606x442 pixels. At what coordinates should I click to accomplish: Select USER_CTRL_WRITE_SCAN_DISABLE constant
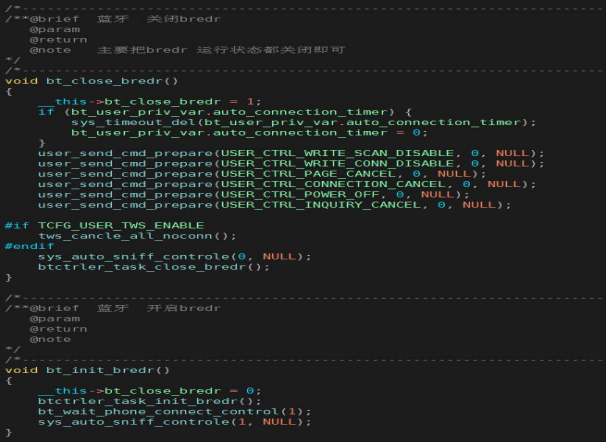(x=337, y=153)
